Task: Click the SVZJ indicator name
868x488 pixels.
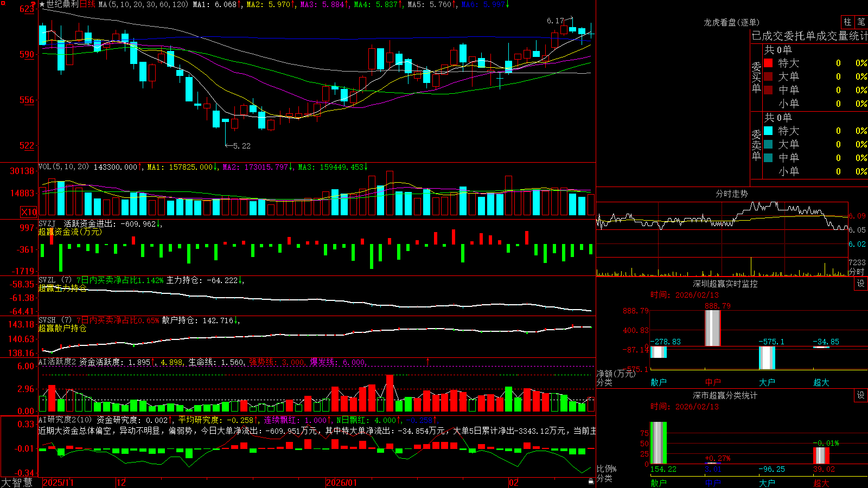Action: [x=47, y=223]
